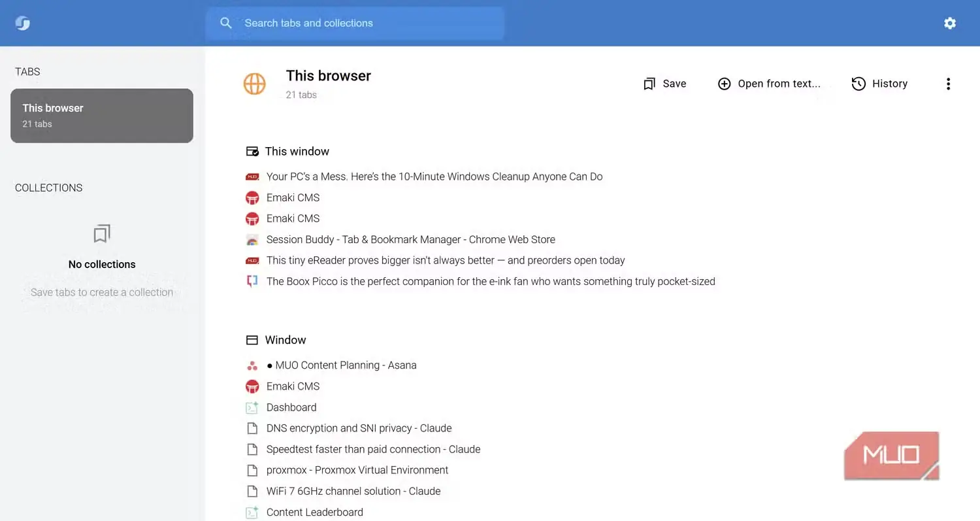
Task: Open the Content Leaderboard tab
Action: (315, 512)
